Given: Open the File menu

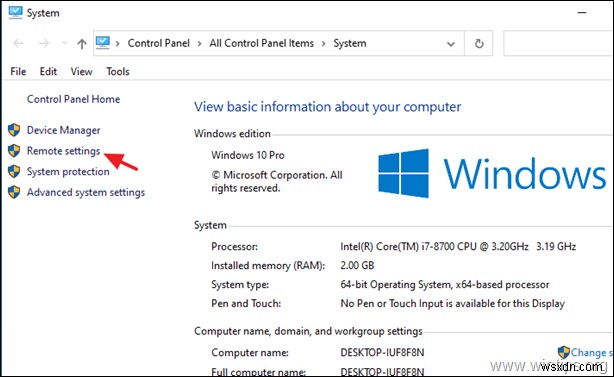Looking at the screenshot, I should tap(18, 72).
